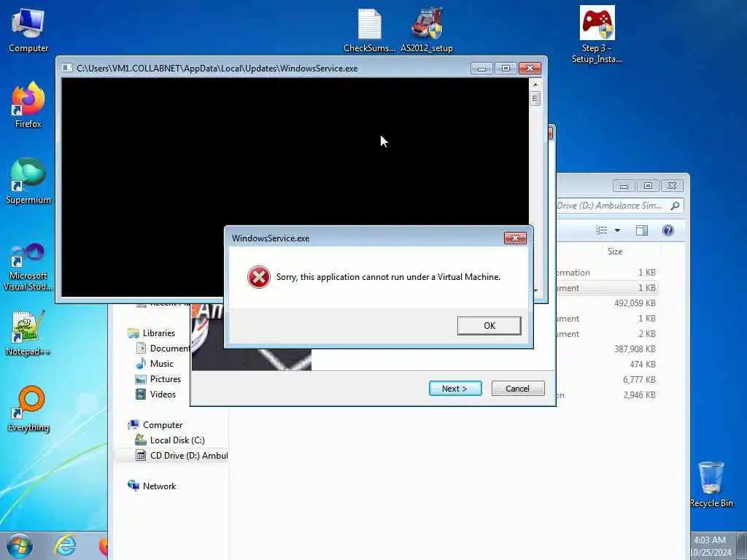Screen dimensions: 747x560
Task: Click OK in the WindowsService.exe error dialog
Action: (x=489, y=326)
